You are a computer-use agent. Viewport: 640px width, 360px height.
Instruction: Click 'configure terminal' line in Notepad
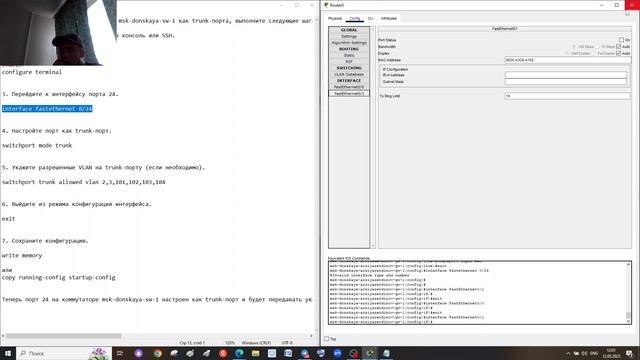tap(32, 72)
